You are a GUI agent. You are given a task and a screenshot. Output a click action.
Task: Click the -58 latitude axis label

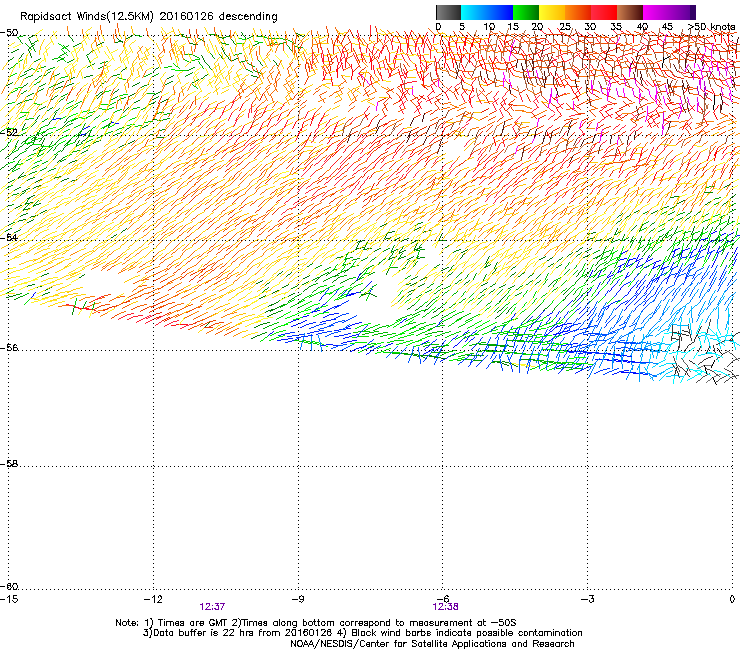point(9,464)
